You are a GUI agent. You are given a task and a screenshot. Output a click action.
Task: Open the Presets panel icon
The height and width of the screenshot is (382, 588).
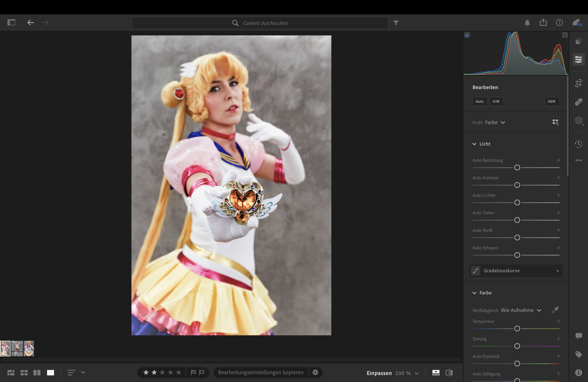pos(579,41)
